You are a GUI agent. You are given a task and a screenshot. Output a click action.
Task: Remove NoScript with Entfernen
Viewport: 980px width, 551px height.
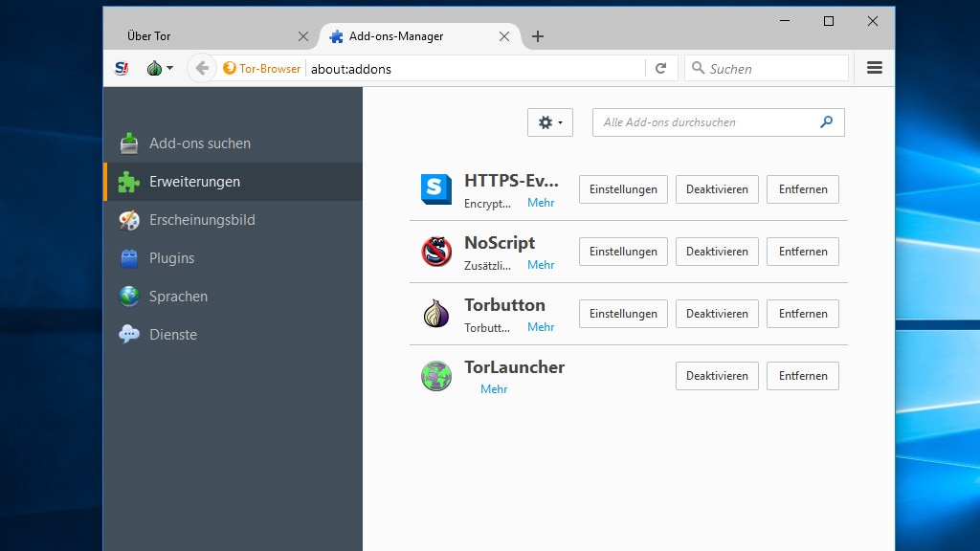point(803,252)
